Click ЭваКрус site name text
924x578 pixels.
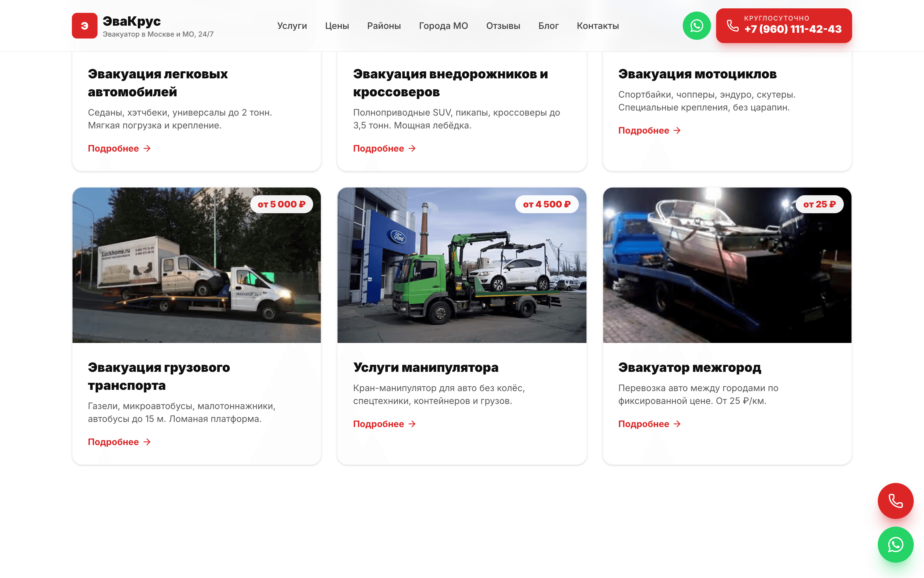tap(131, 21)
